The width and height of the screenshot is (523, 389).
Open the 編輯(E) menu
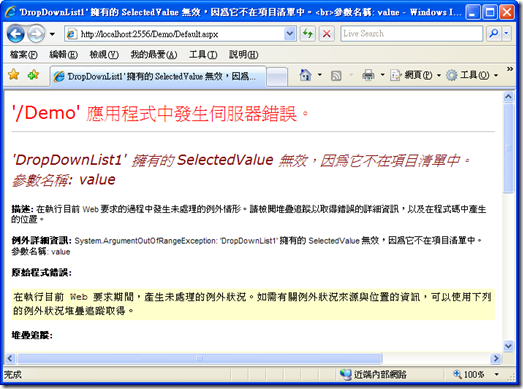click(x=63, y=54)
